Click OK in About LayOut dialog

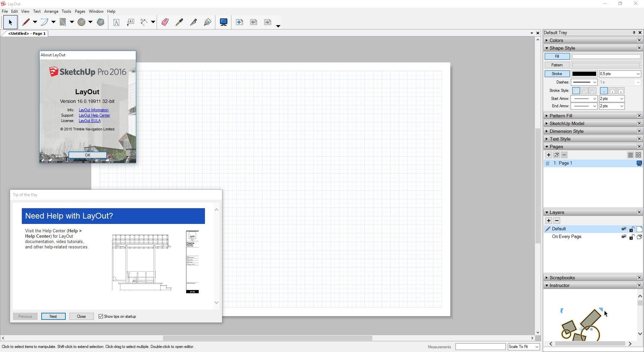(88, 155)
